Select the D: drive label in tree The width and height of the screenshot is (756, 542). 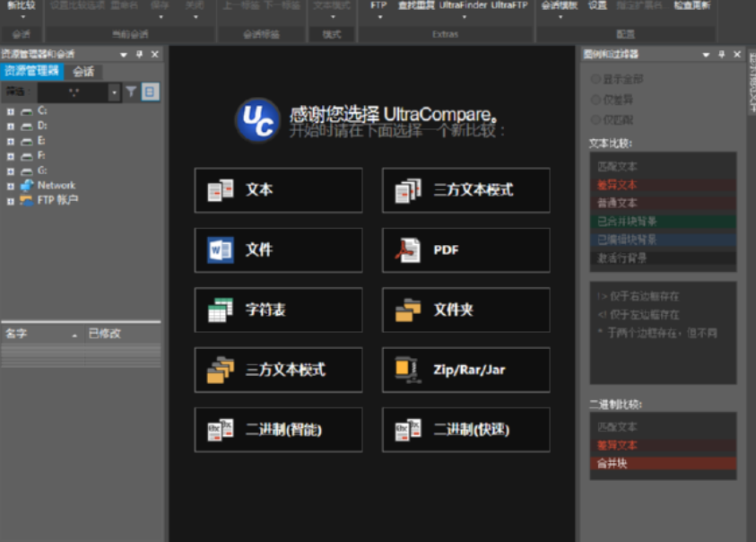pos(42,126)
